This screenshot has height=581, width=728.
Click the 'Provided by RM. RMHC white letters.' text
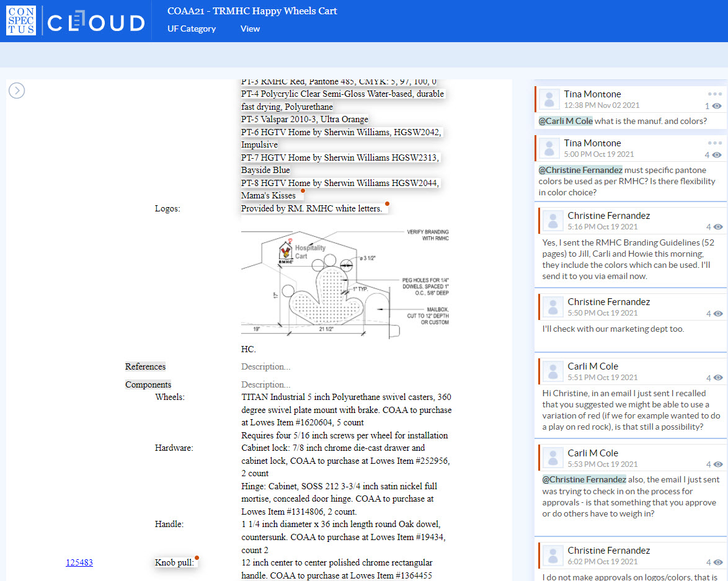pos(311,208)
